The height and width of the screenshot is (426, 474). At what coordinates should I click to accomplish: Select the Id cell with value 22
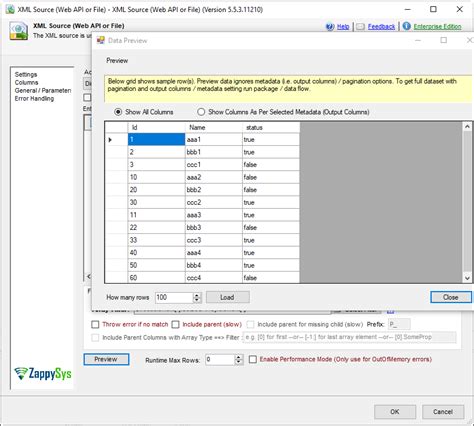tap(156, 228)
